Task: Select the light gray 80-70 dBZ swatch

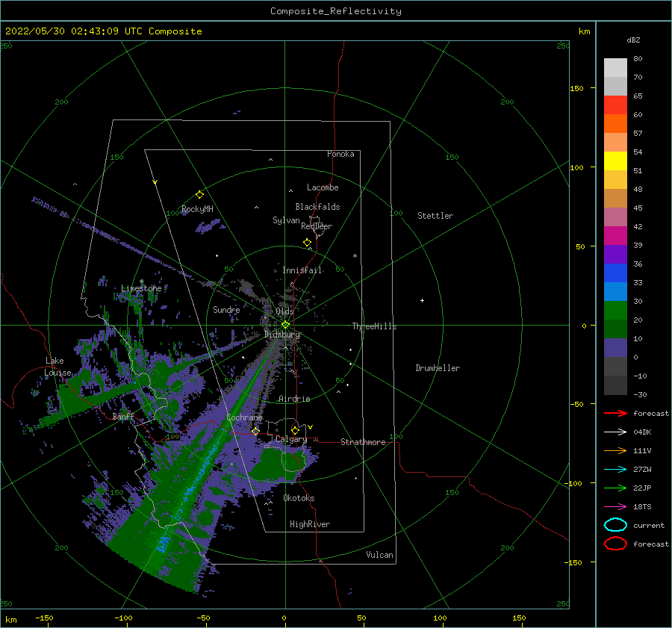Action: [x=615, y=67]
